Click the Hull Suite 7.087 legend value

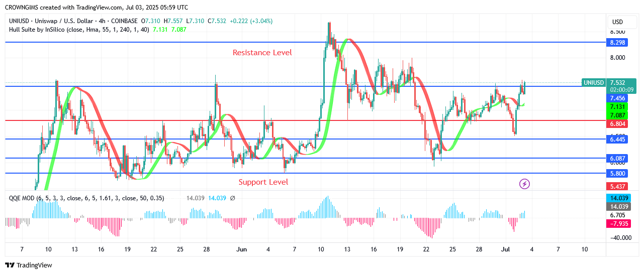179,30
